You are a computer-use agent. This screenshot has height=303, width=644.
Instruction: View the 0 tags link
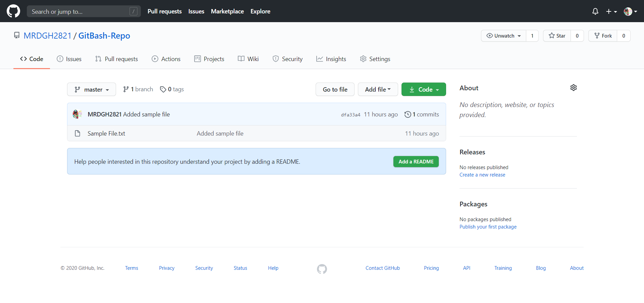pyautogui.click(x=172, y=89)
